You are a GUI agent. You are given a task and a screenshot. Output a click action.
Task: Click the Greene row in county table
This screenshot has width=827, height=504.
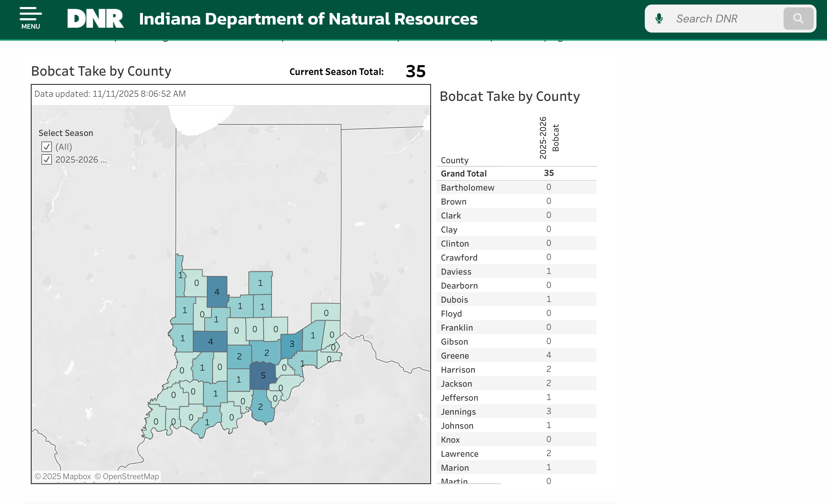(455, 355)
